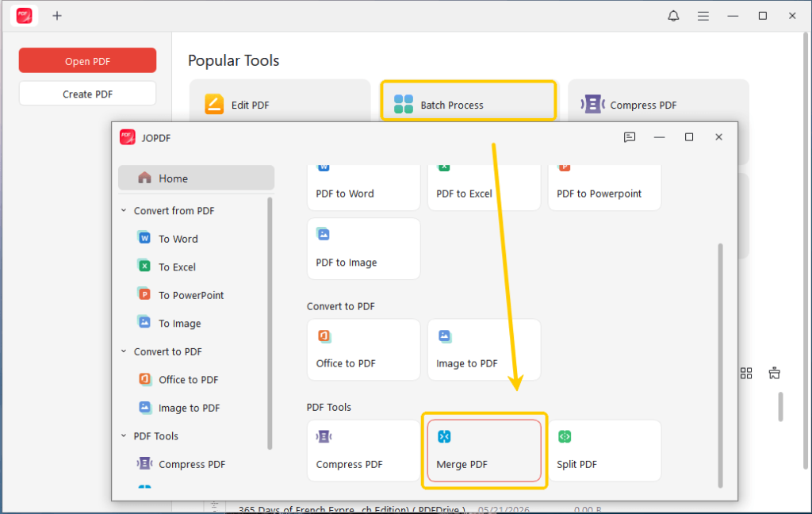Switch to grid view in main window
This screenshot has height=514, width=812.
point(746,373)
